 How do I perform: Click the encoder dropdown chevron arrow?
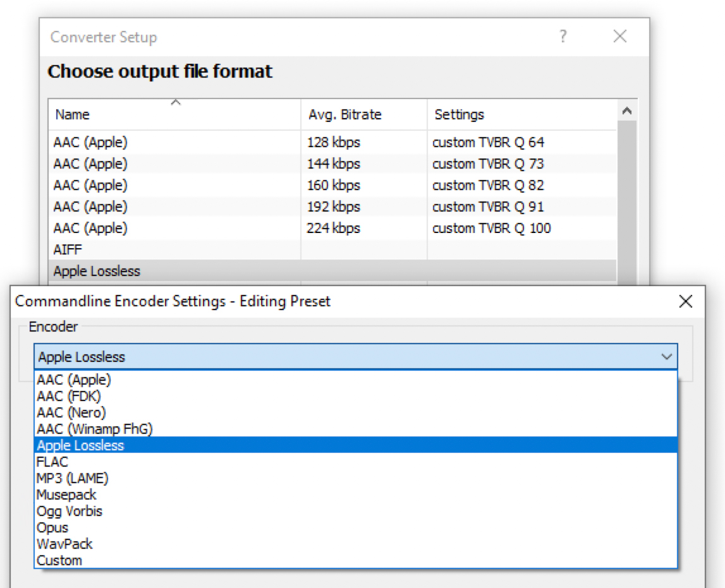pyautogui.click(x=666, y=357)
